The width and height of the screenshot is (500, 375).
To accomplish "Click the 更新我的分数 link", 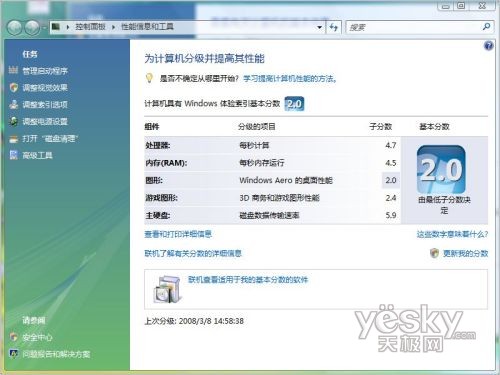I will click(x=465, y=254).
